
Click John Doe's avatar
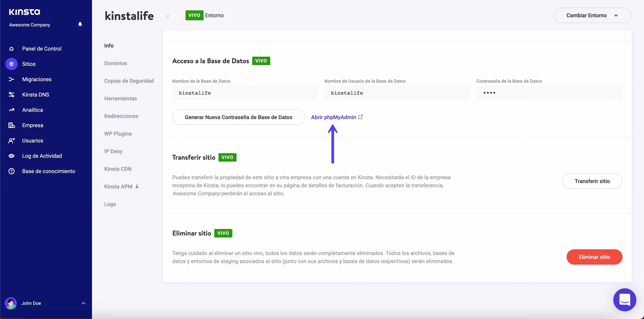point(11,303)
